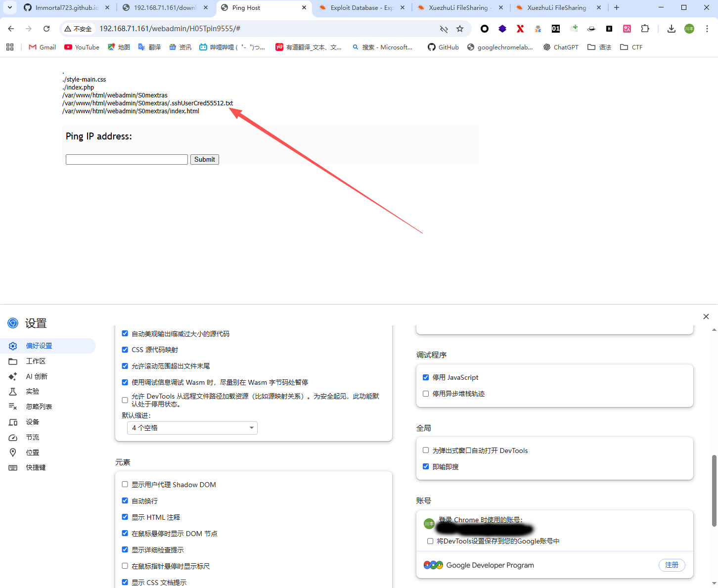Open Chrome three-dot menu
Viewport: 718px width, 588px height.
tap(707, 29)
